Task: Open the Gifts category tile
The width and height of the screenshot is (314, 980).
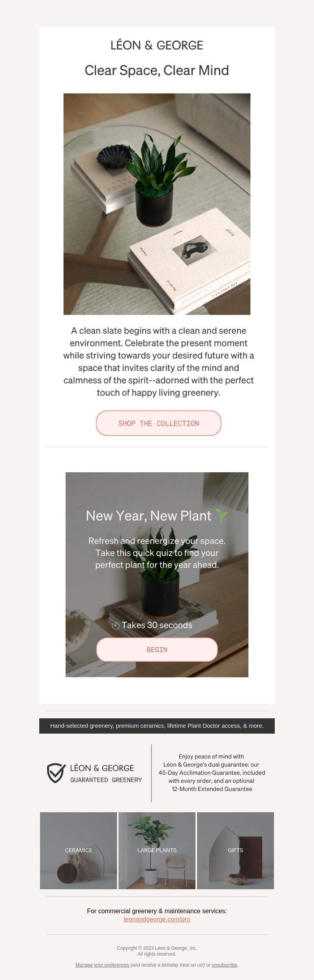Action: point(235,851)
